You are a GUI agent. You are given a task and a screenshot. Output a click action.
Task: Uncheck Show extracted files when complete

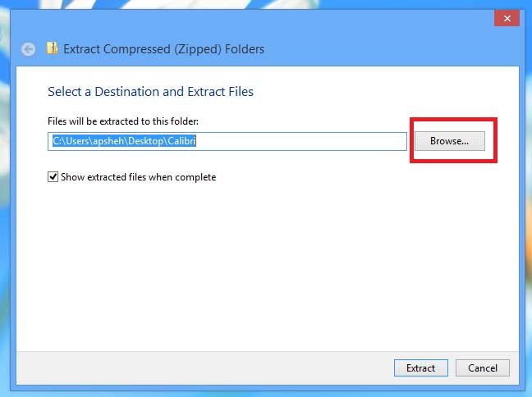pos(53,176)
